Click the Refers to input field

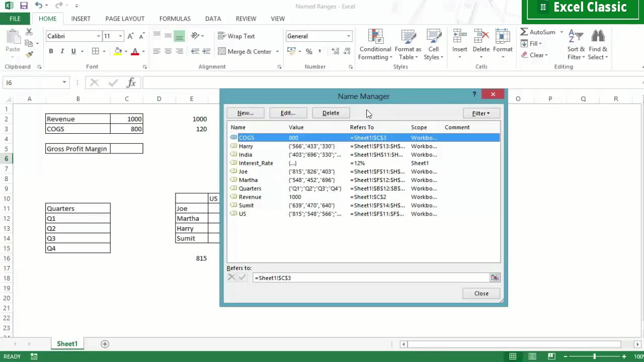point(371,278)
